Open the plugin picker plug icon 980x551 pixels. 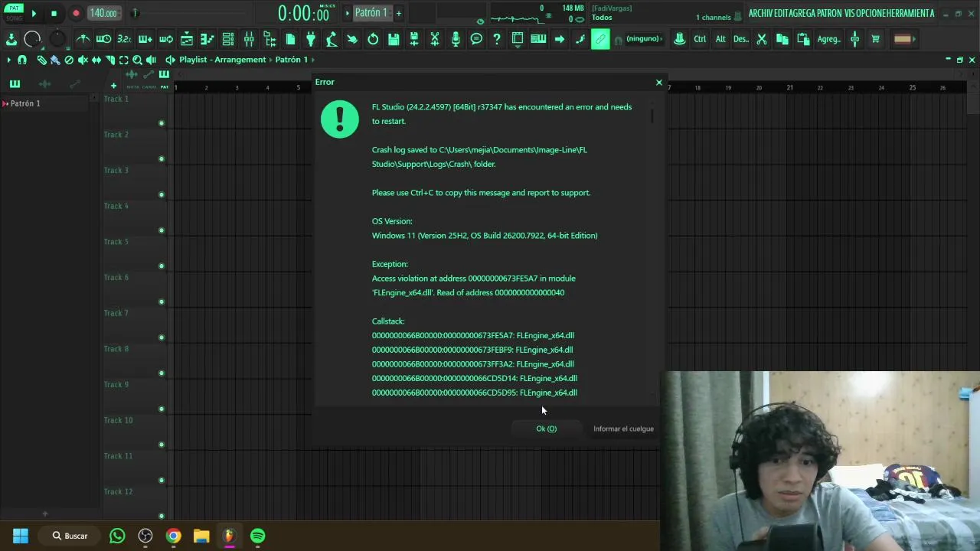tap(311, 39)
